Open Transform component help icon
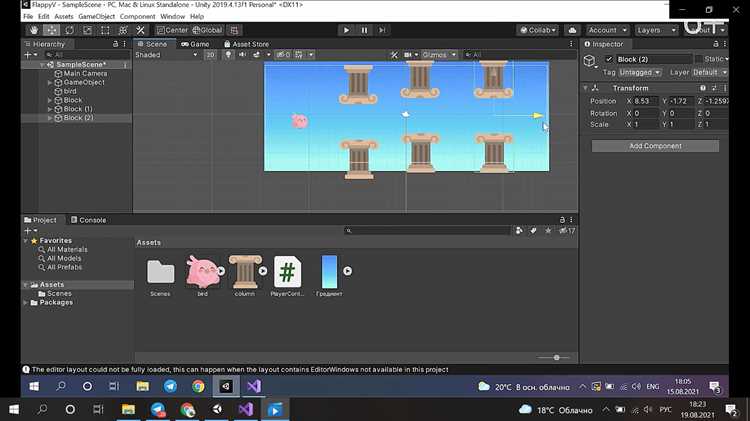This screenshot has width=750, height=421. (703, 88)
